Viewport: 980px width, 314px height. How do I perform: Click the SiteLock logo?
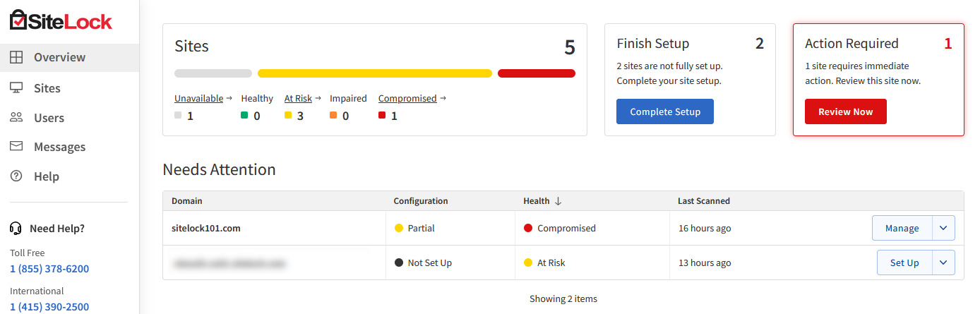tap(61, 20)
